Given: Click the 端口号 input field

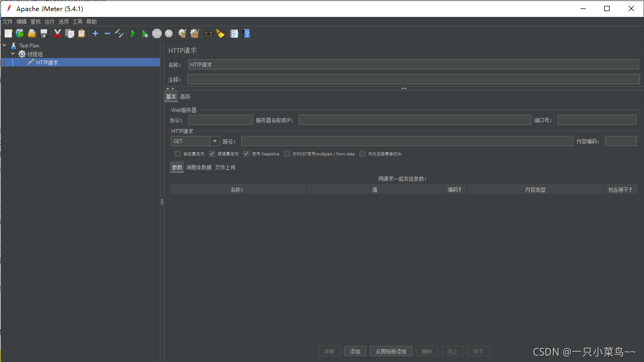Looking at the screenshot, I should [597, 120].
